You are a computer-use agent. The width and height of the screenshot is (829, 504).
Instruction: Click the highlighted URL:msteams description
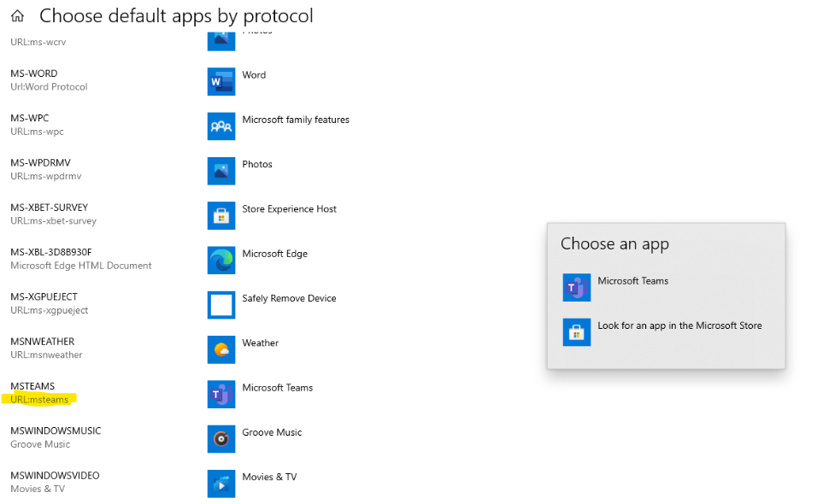click(x=39, y=400)
